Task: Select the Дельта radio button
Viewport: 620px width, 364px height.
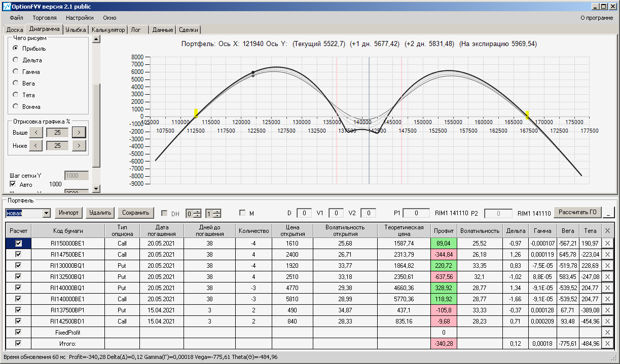Action: 16,60
